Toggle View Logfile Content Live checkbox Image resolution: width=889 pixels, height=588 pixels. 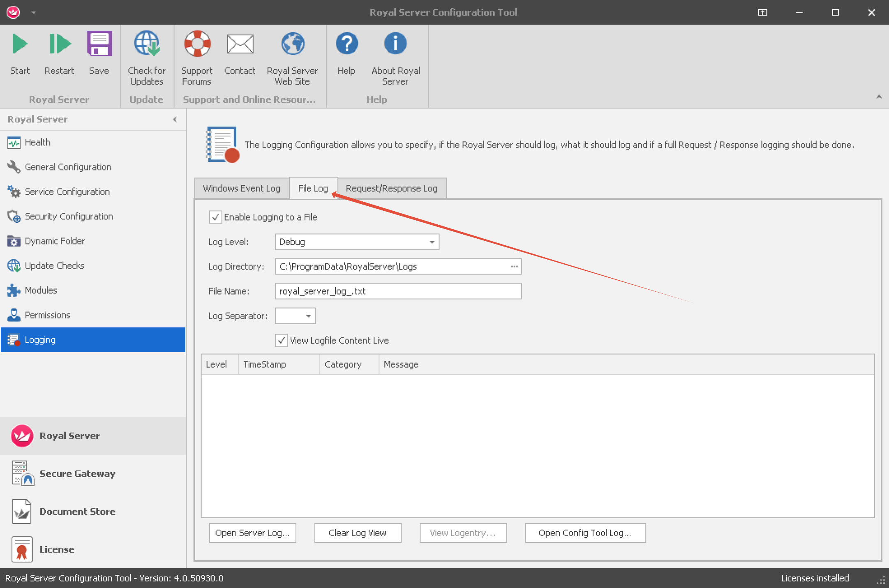(281, 340)
